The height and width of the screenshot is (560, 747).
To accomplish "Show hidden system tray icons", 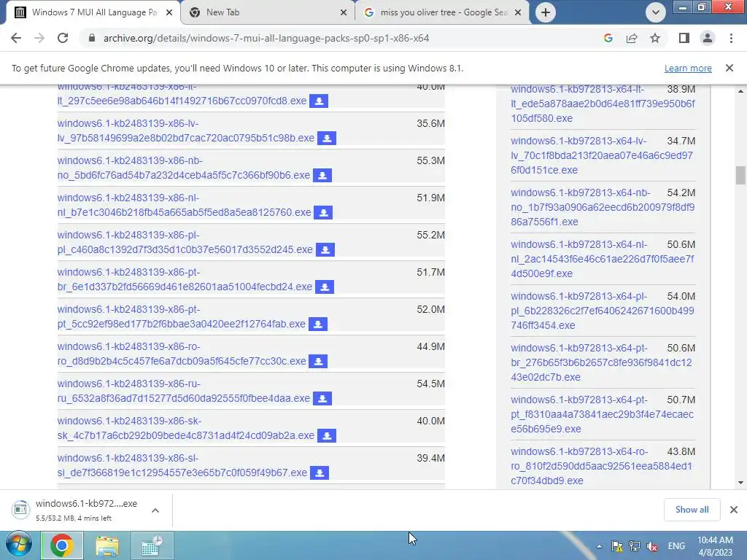I will 599,546.
